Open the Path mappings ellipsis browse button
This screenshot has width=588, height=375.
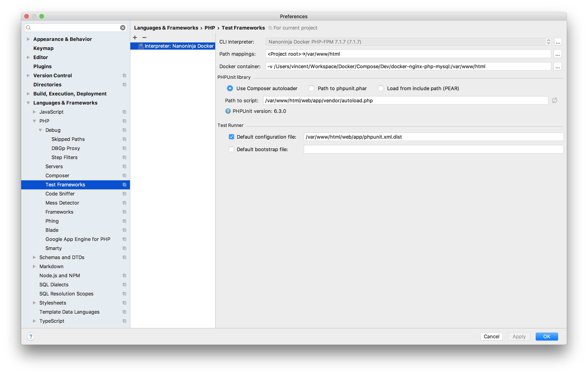558,54
